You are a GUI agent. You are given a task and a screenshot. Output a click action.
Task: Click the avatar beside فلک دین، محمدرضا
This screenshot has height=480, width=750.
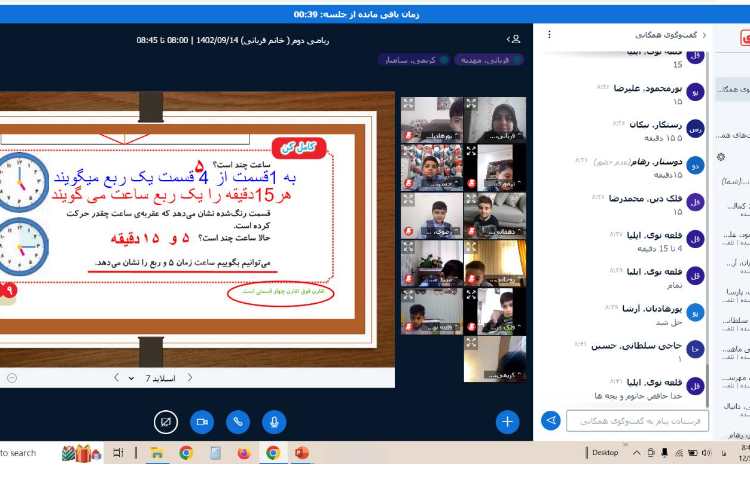(x=695, y=202)
